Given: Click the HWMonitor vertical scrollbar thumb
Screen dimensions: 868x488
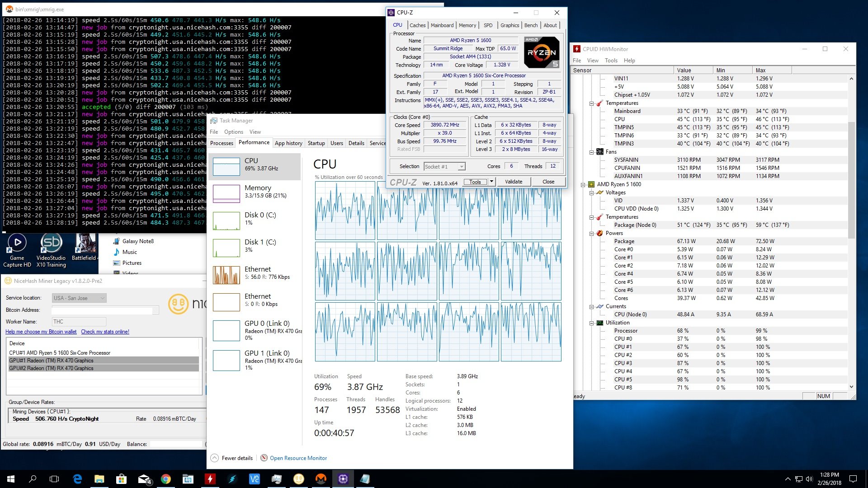Looking at the screenshot, I should tap(851, 180).
